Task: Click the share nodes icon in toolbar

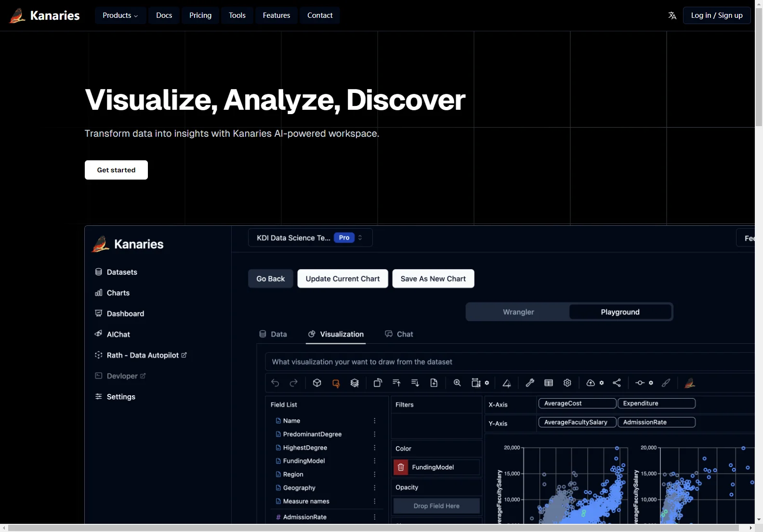Action: pyautogui.click(x=617, y=383)
